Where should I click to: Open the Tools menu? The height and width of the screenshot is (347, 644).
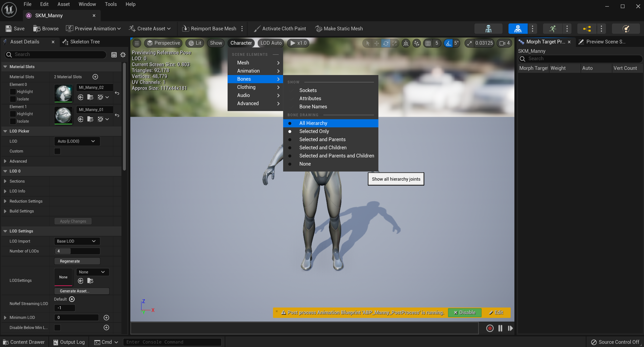(111, 4)
